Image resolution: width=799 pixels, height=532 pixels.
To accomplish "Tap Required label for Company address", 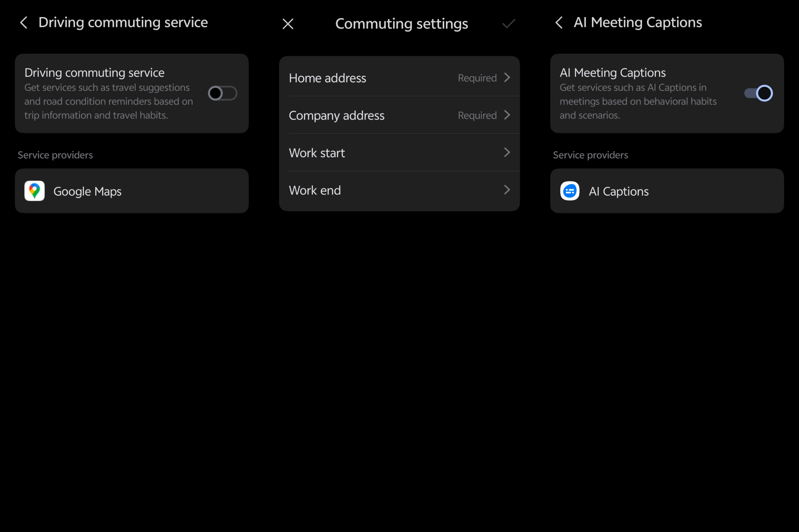I will (x=477, y=116).
